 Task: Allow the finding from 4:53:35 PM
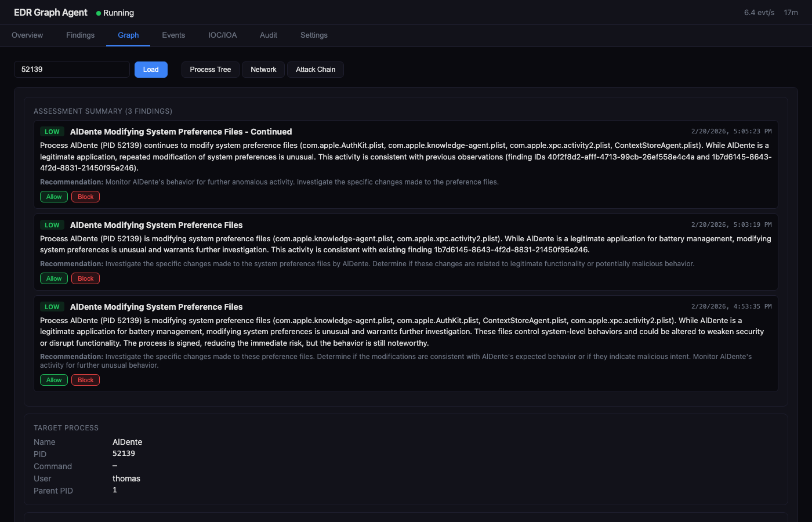(x=54, y=380)
